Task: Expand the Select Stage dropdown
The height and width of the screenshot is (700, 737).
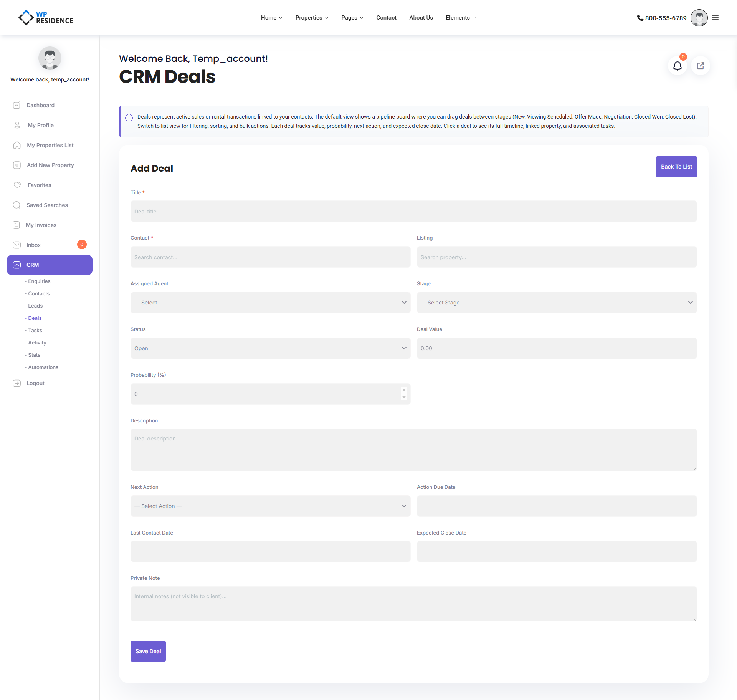Action: tap(557, 303)
